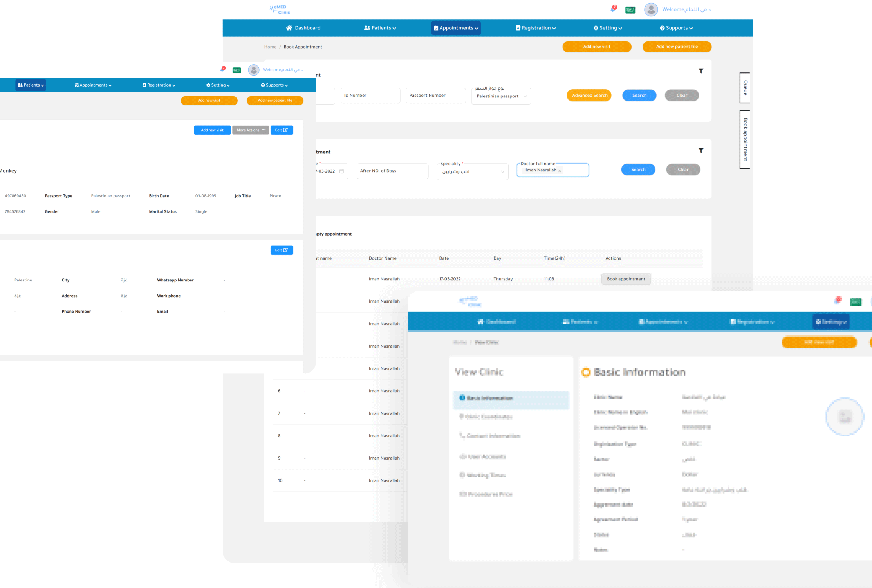Open Registration menu in Book Appointment window
The height and width of the screenshot is (588, 872).
pyautogui.click(x=536, y=28)
